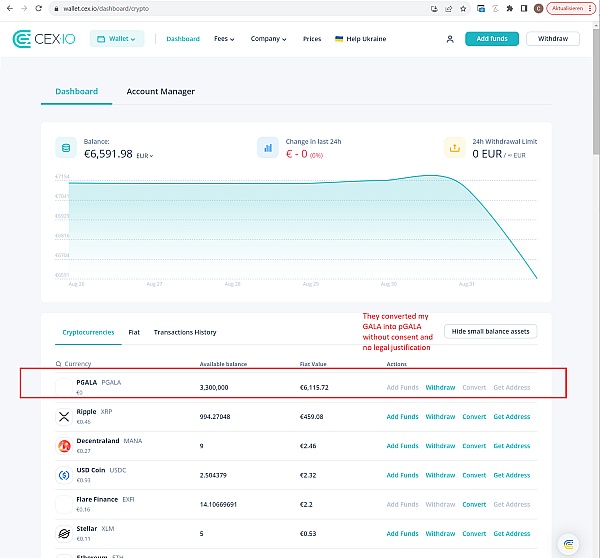
Task: Click the withdrawal limit upload icon
Action: (x=455, y=148)
